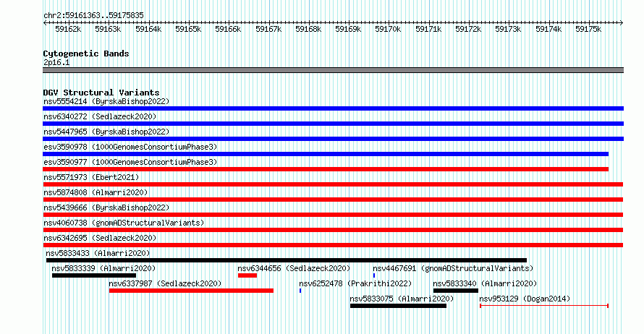Click the Cytogenetic Bands track title

(x=86, y=53)
